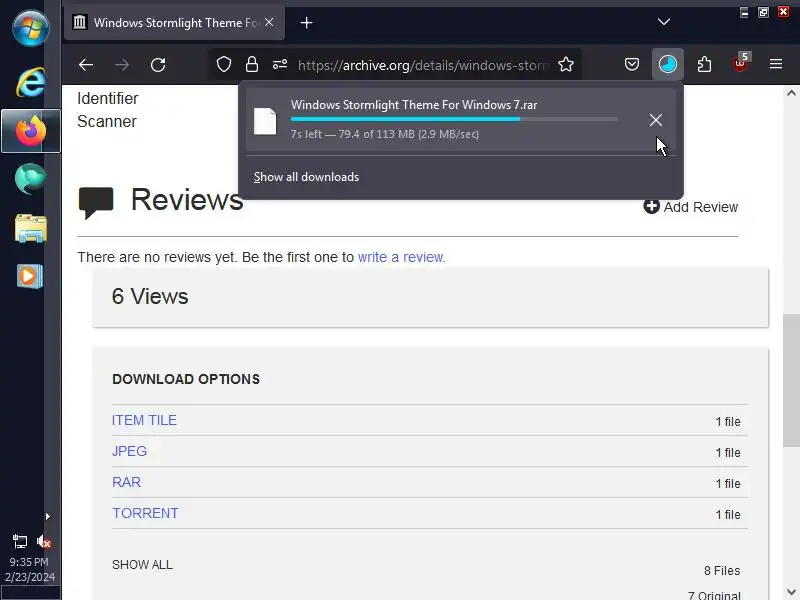Select the Firefox taskbar button
Viewport: 800px width, 600px height.
[31, 131]
